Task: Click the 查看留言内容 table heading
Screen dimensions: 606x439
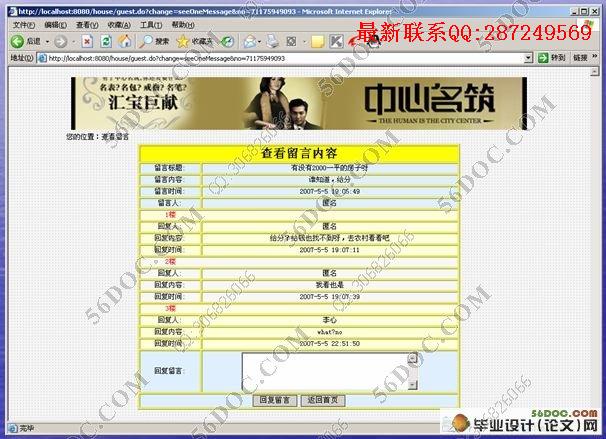Action: tap(299, 153)
